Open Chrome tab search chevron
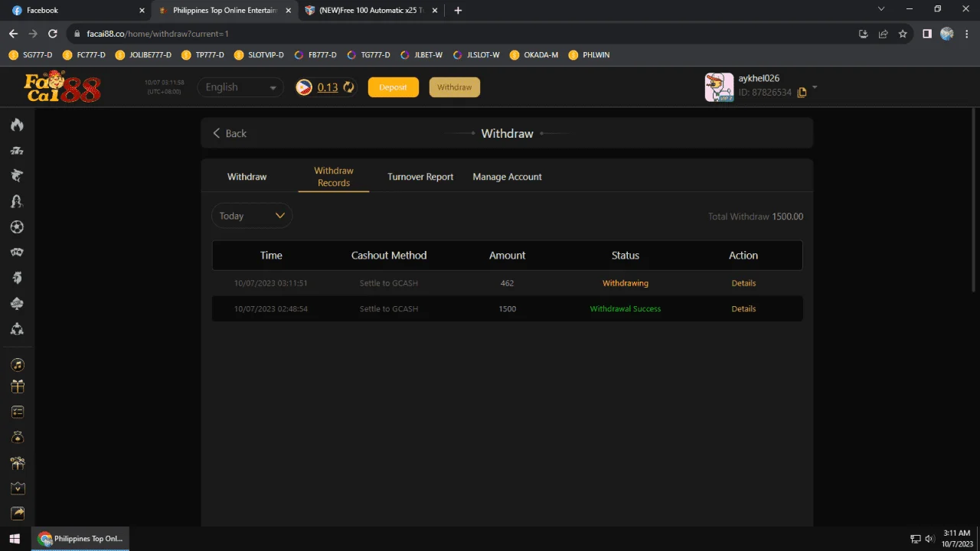The width and height of the screenshot is (980, 551). coord(880,10)
